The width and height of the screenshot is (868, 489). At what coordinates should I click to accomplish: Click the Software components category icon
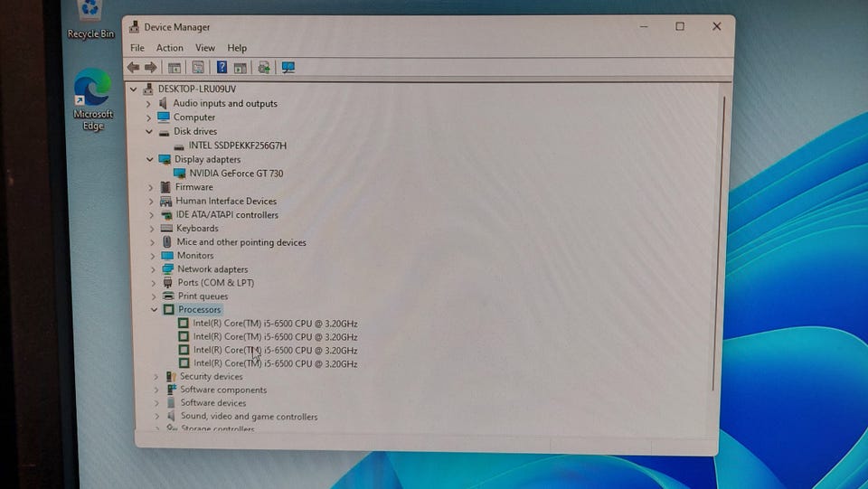point(172,390)
